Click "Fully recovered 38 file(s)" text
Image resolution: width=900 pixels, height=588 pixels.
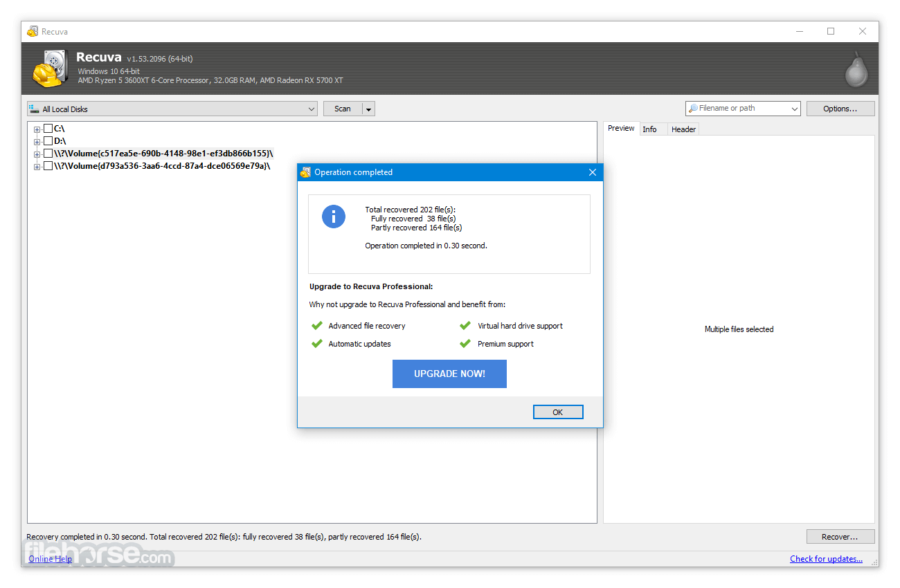pyautogui.click(x=413, y=219)
